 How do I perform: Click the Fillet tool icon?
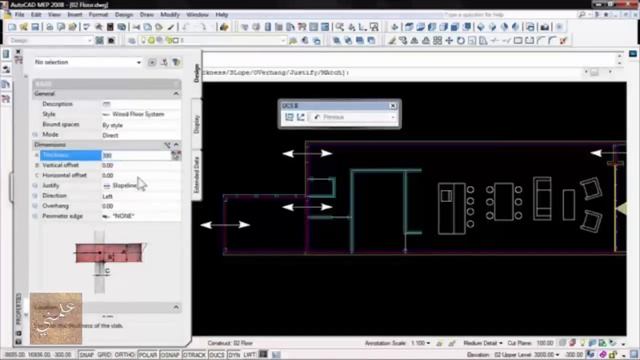pyautogui.click(x=552, y=40)
